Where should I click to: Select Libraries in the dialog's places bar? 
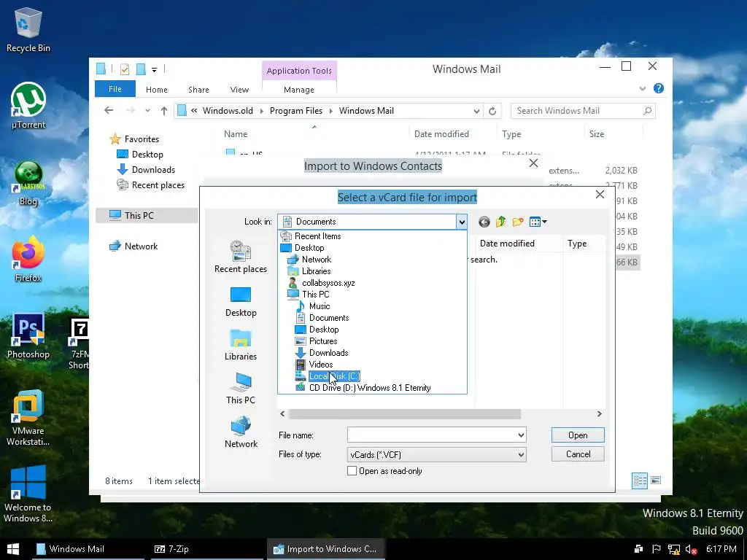241,345
